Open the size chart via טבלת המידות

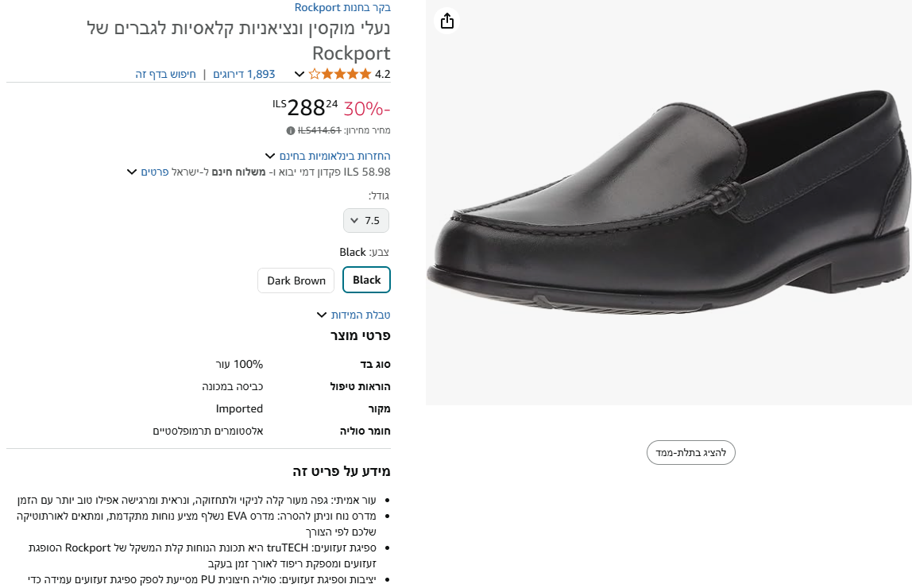[x=361, y=315]
